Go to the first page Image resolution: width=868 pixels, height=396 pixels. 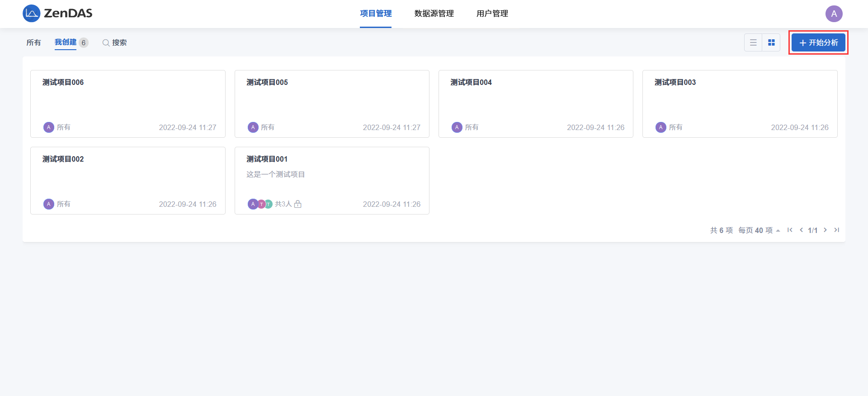790,230
